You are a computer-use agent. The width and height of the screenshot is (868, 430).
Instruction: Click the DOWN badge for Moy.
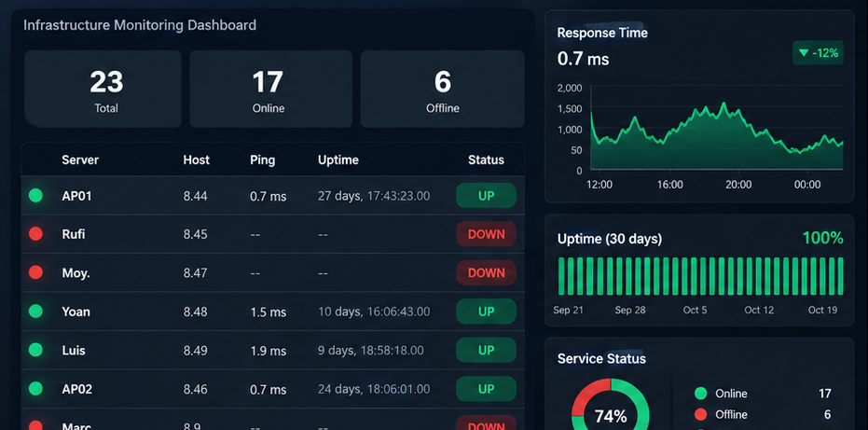click(486, 272)
